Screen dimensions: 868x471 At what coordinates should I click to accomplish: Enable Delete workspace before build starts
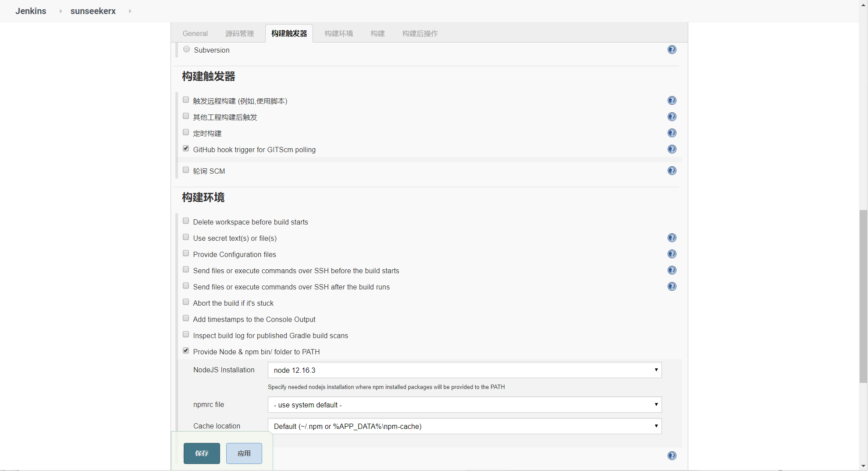186,221
